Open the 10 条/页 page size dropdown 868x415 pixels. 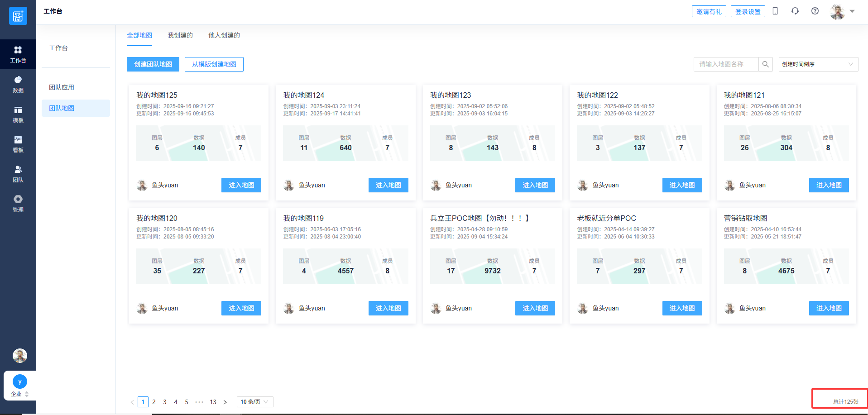(254, 402)
